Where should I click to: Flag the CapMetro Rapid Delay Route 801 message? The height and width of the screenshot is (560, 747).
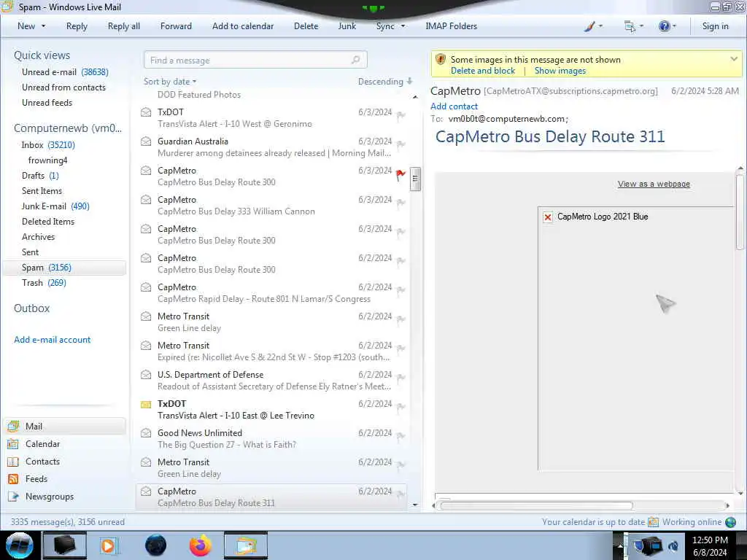tap(400, 290)
